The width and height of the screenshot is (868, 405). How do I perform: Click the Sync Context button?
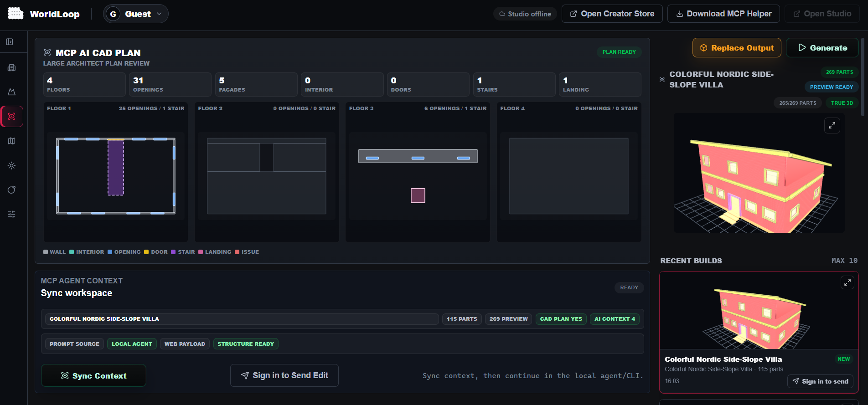click(93, 375)
